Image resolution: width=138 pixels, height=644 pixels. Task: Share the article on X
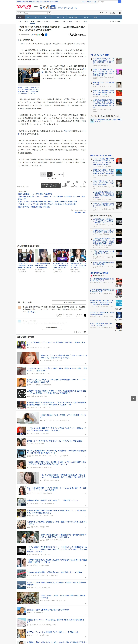coord(43,35)
